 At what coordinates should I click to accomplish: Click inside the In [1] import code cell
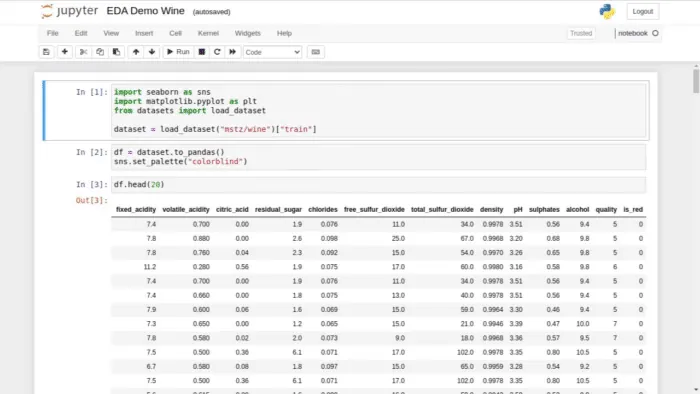coord(379,111)
